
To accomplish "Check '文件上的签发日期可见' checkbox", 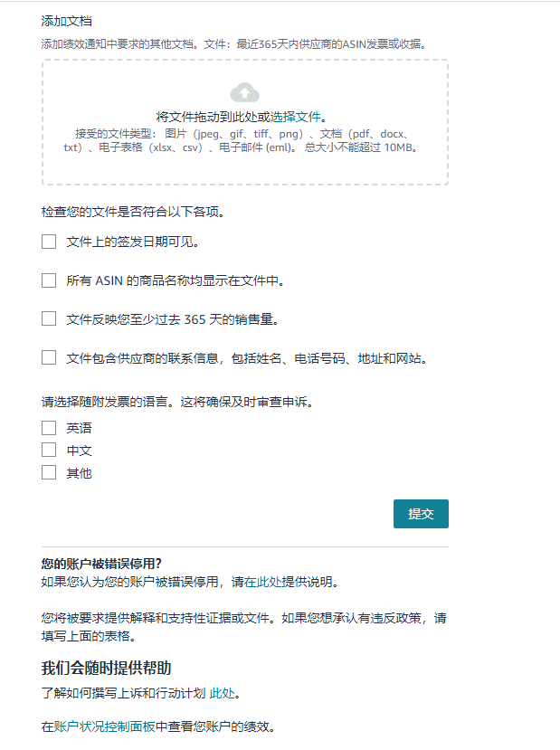I will pos(49,242).
